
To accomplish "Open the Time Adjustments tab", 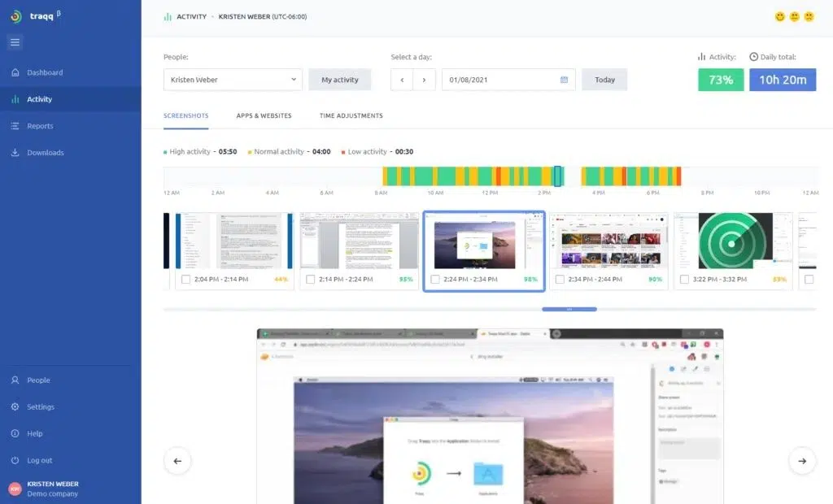I will [x=351, y=115].
